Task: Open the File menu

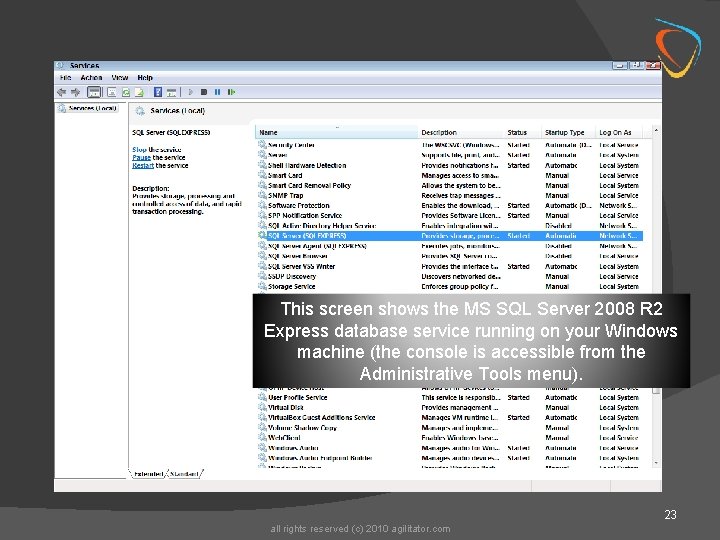Action: click(66, 78)
